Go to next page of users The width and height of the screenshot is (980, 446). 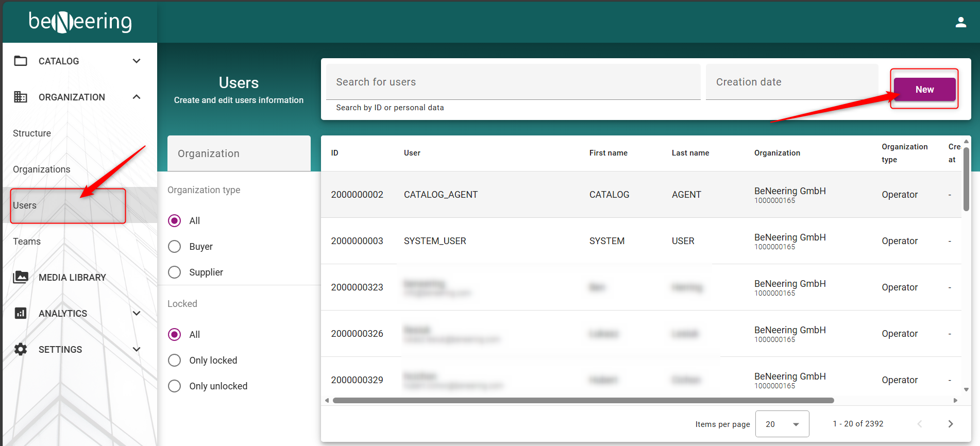tap(951, 424)
